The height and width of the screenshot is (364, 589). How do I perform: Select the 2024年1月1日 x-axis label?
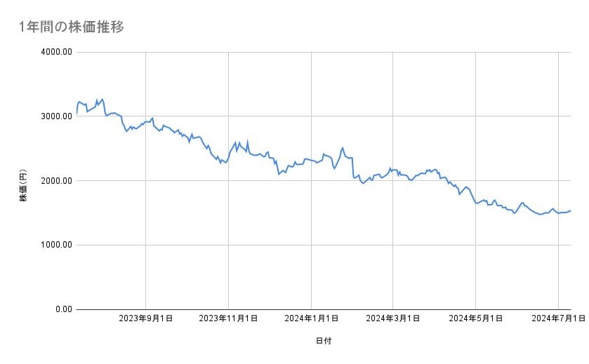click(311, 318)
